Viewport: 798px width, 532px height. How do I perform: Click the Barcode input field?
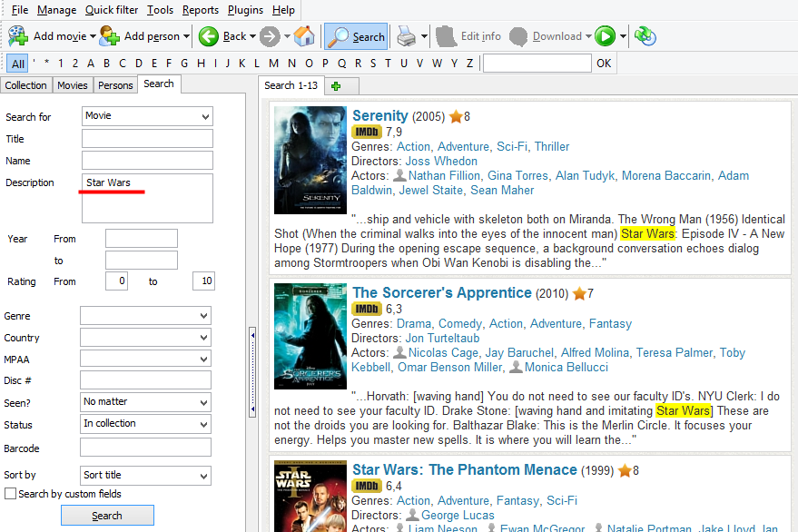tap(145, 448)
